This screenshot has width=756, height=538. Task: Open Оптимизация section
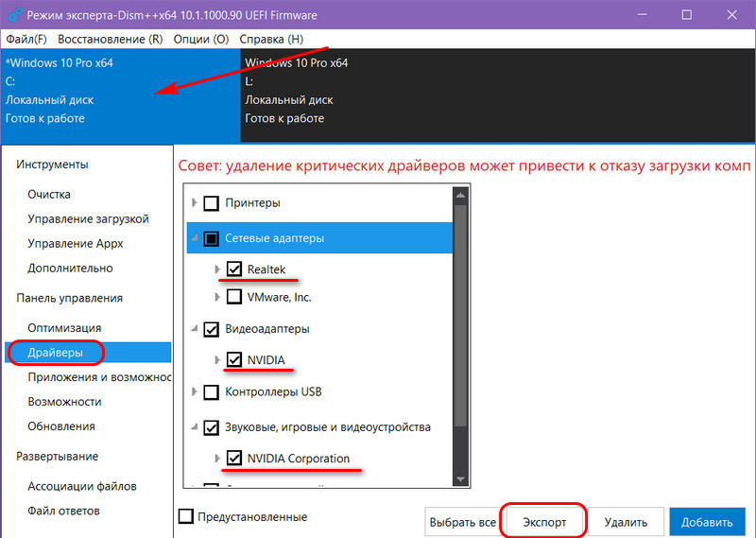(64, 328)
